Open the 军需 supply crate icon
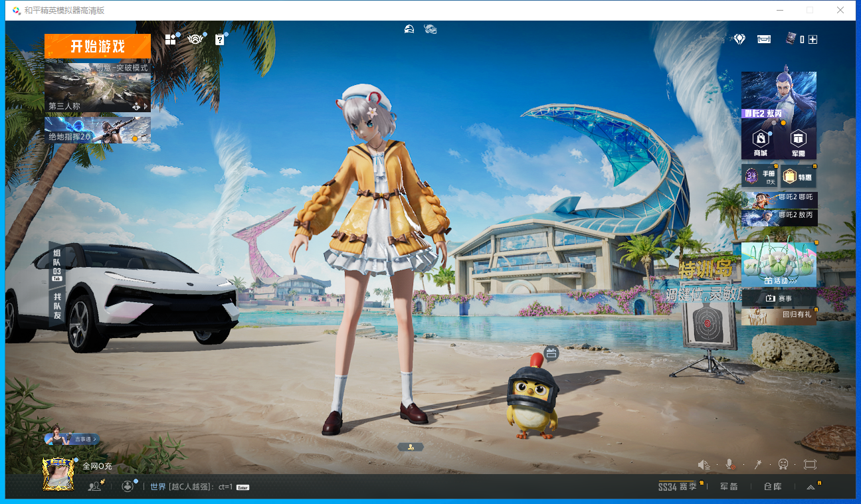 click(798, 142)
